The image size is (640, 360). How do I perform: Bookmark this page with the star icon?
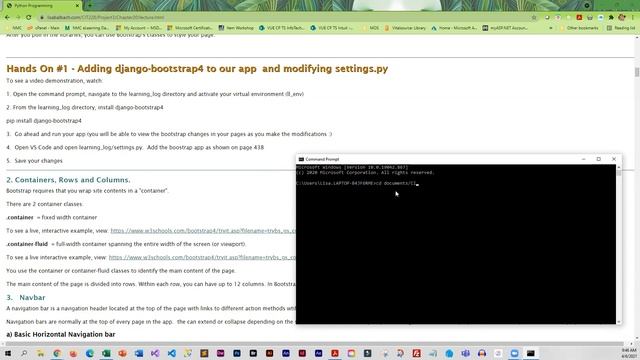pos(534,18)
